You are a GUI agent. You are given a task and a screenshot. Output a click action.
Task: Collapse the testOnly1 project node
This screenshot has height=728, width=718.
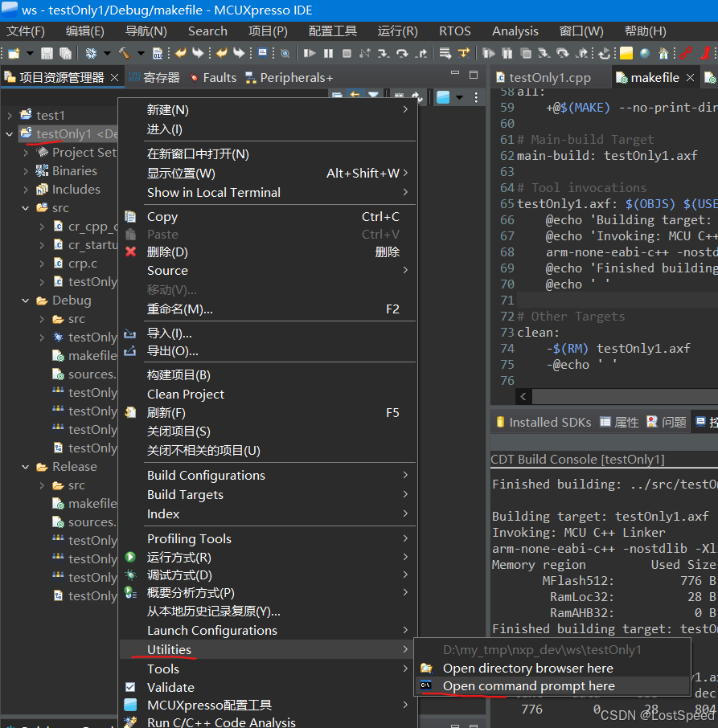pos(10,134)
